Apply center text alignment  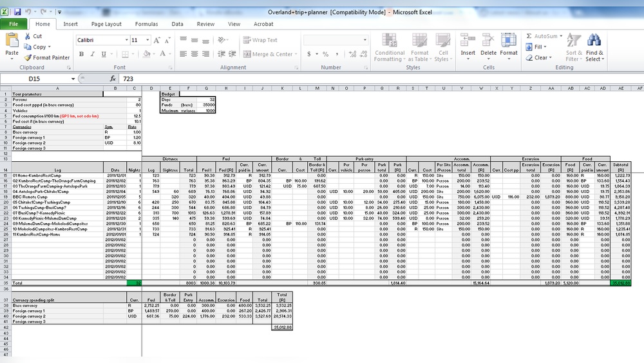196,54
